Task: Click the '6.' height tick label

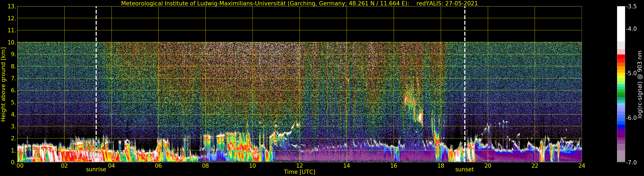Action: [x=13, y=90]
